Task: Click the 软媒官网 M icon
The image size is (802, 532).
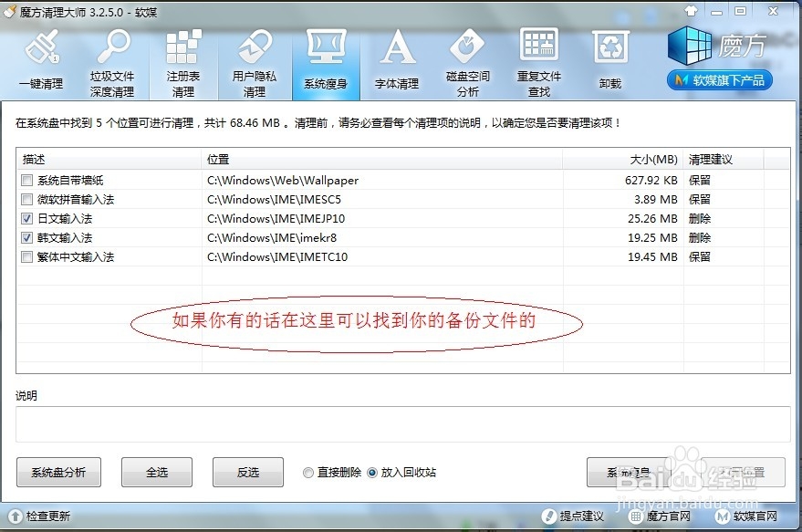Action: coord(723,516)
